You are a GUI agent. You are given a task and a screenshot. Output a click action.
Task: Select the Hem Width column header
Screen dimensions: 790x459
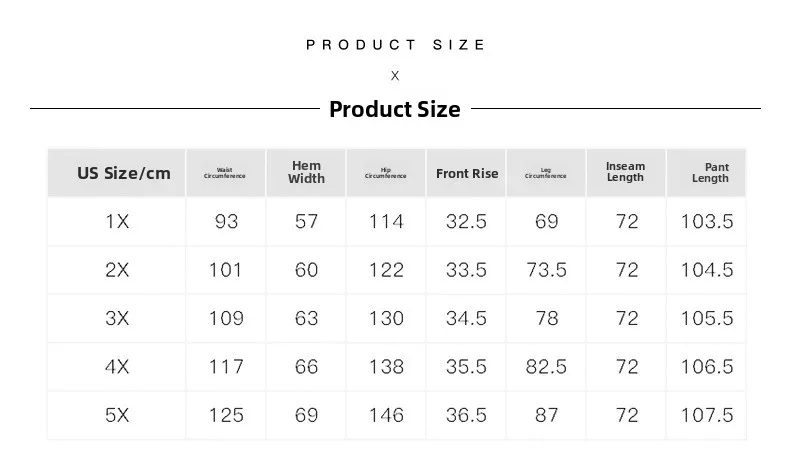306,173
